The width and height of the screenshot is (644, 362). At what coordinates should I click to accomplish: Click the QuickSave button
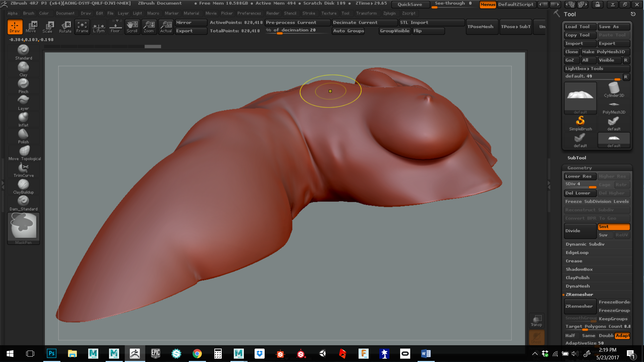410,4
